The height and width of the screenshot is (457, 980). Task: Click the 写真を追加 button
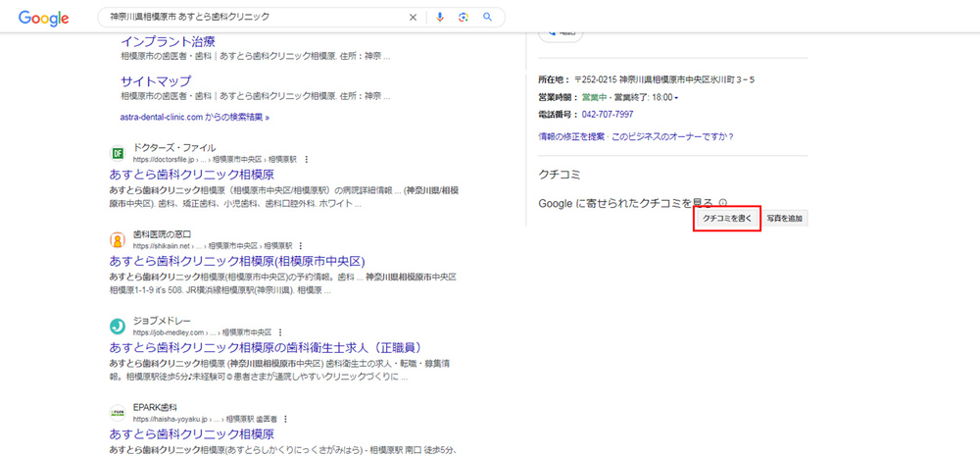point(786,219)
